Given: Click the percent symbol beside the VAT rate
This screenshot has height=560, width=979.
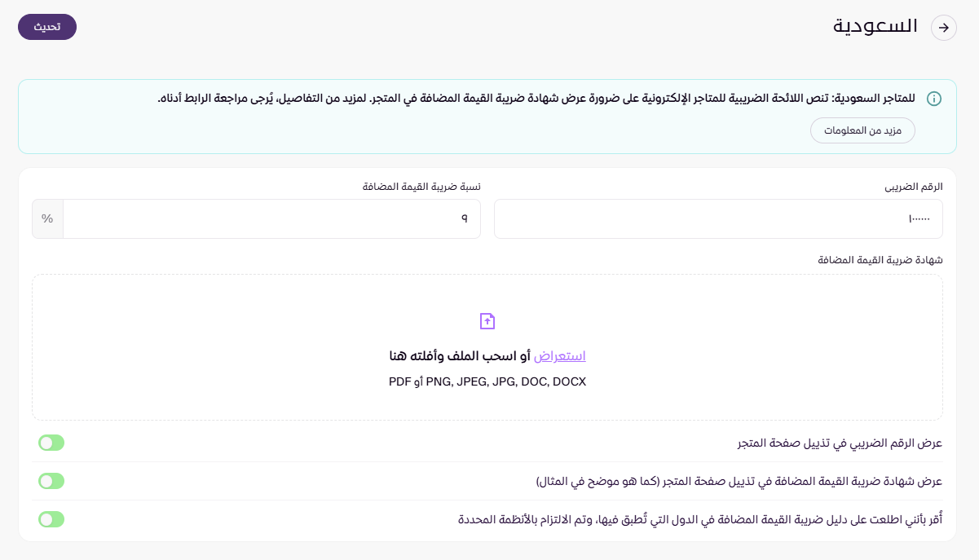Looking at the screenshot, I should pyautogui.click(x=47, y=218).
